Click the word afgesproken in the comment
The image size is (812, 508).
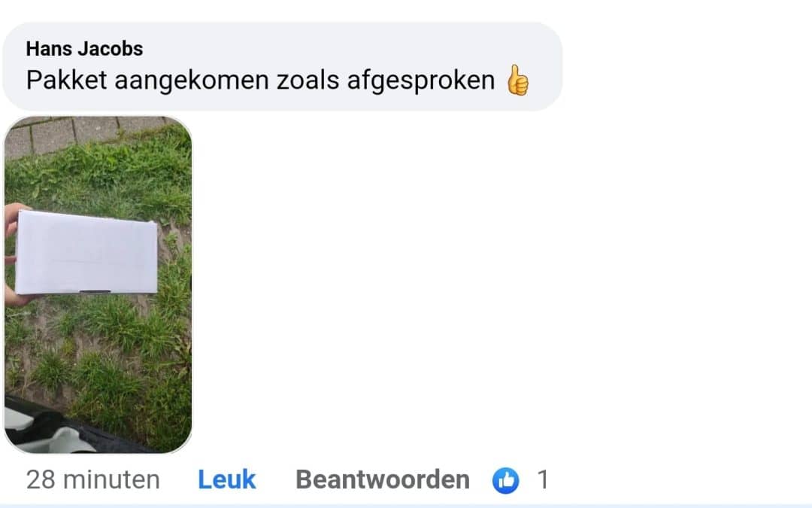click(421, 81)
